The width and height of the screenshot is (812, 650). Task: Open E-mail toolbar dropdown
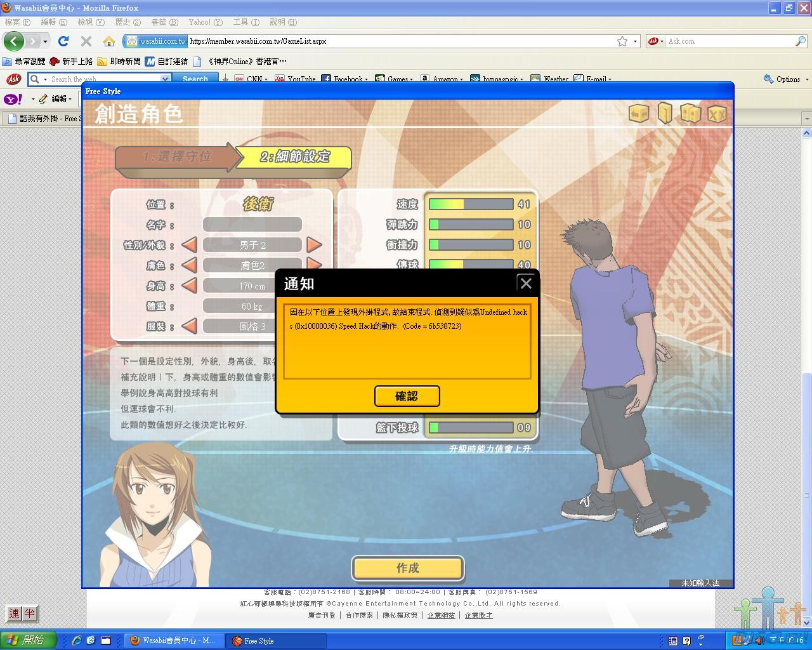(610, 79)
